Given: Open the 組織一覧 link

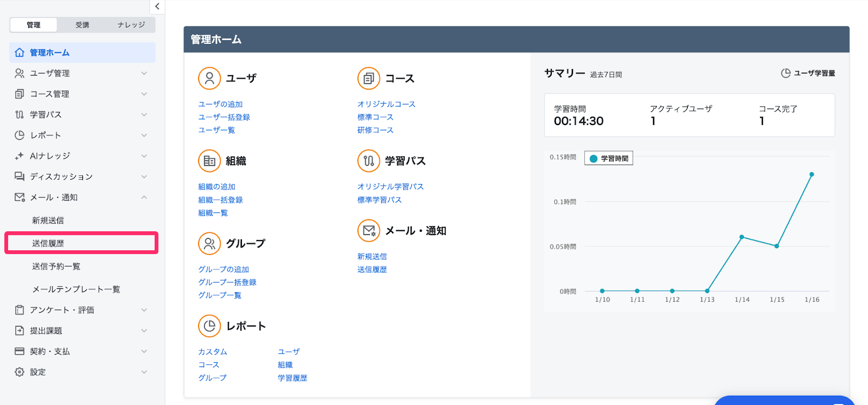Looking at the screenshot, I should coord(213,213).
